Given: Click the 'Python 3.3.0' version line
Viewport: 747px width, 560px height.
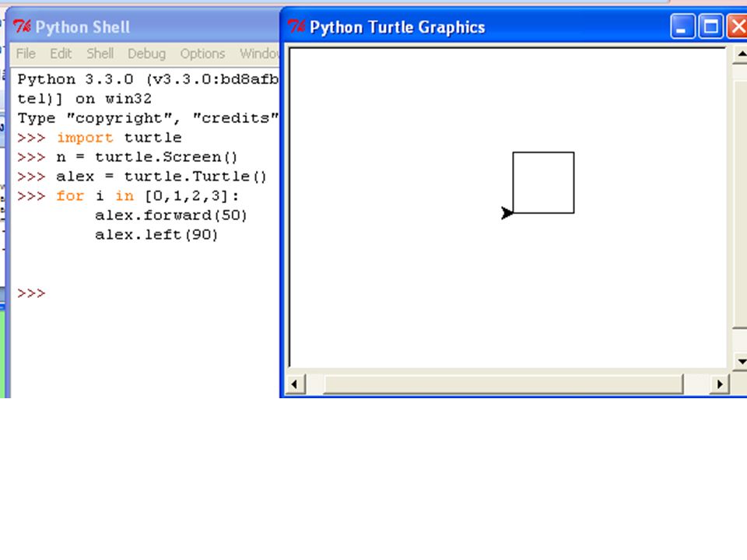Looking at the screenshot, I should (148, 79).
